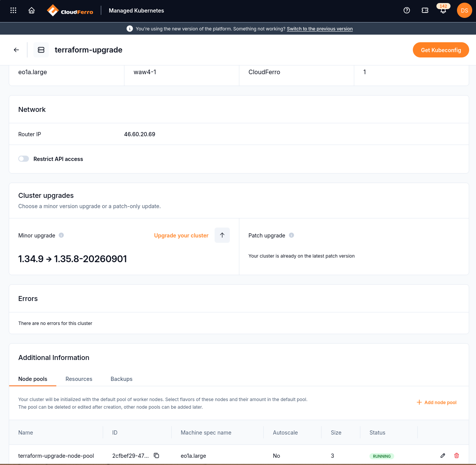Open Managed Kubernetes in the header
The width and height of the screenshot is (476, 465).
tap(136, 11)
